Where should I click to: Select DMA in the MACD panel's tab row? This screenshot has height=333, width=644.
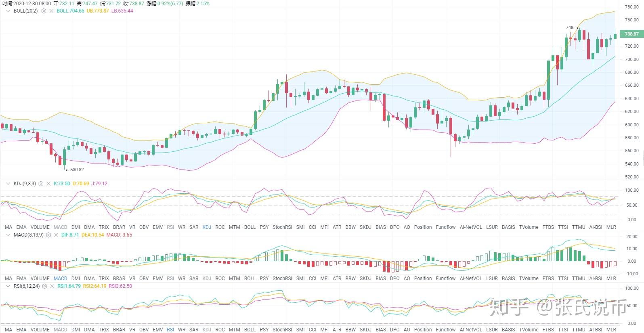(89, 279)
